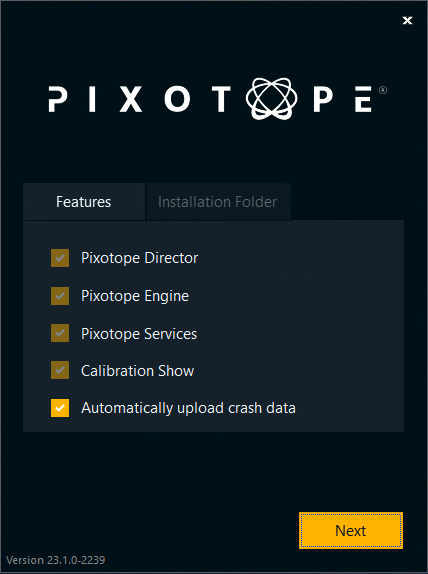428x574 pixels.
Task: Proceed with the yellow Next button
Action: click(351, 530)
